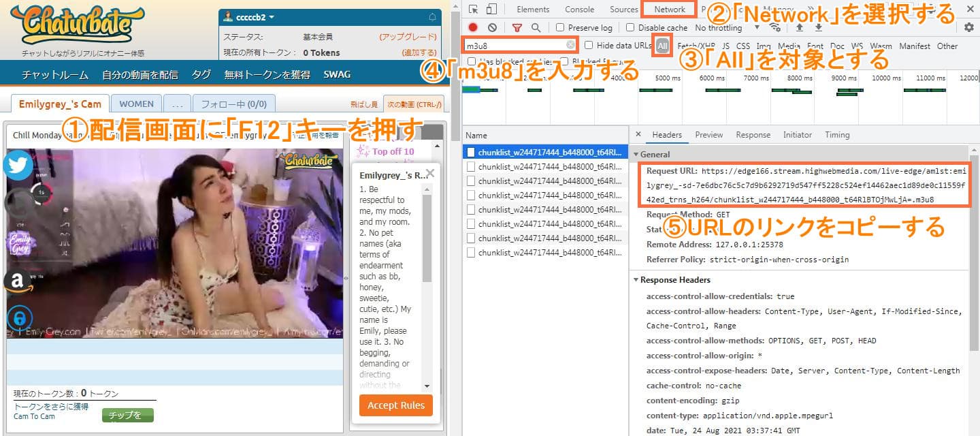The image size is (980, 436).
Task: Open network settings gear icon
Action: [969, 27]
